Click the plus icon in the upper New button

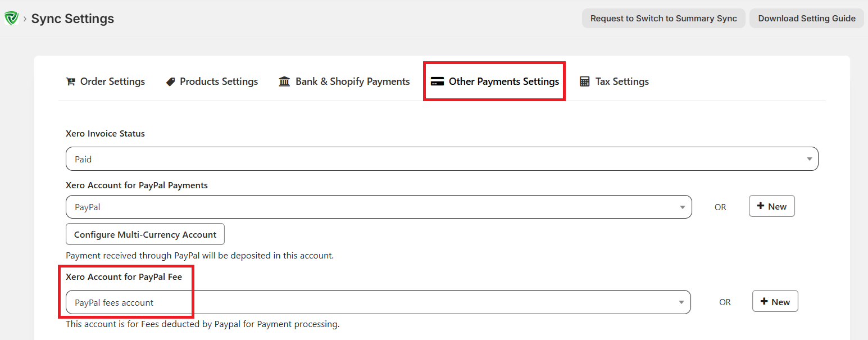pos(762,206)
